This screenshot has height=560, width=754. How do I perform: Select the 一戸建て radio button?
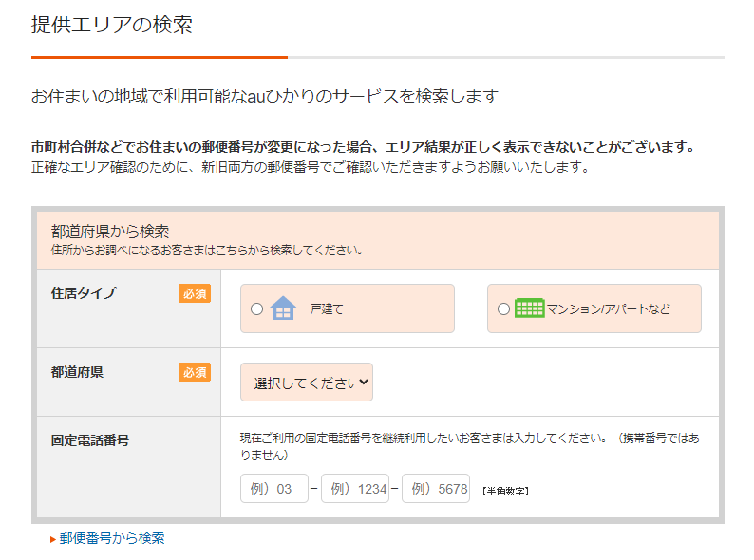click(256, 309)
